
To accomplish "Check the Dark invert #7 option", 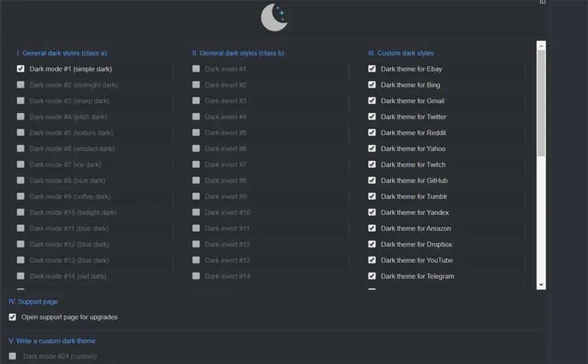I will pos(196,165).
